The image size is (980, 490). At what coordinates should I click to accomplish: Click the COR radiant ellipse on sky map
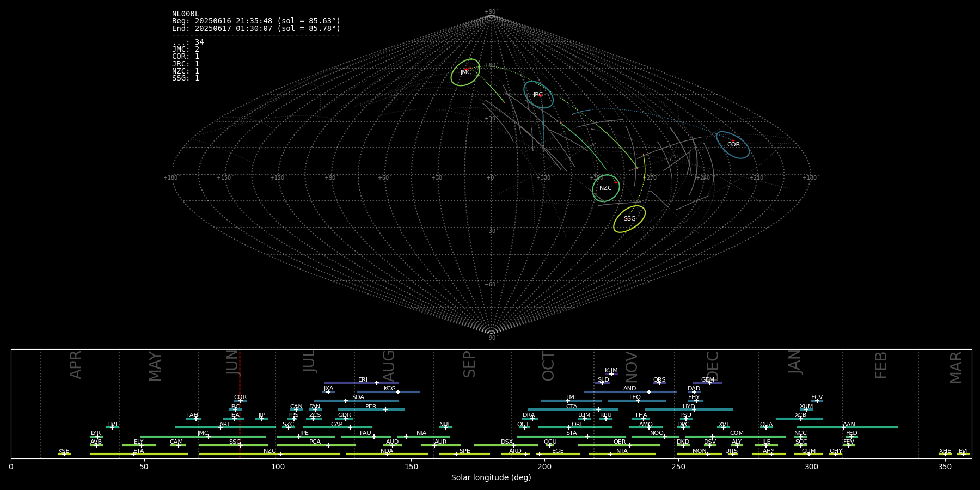(733, 145)
